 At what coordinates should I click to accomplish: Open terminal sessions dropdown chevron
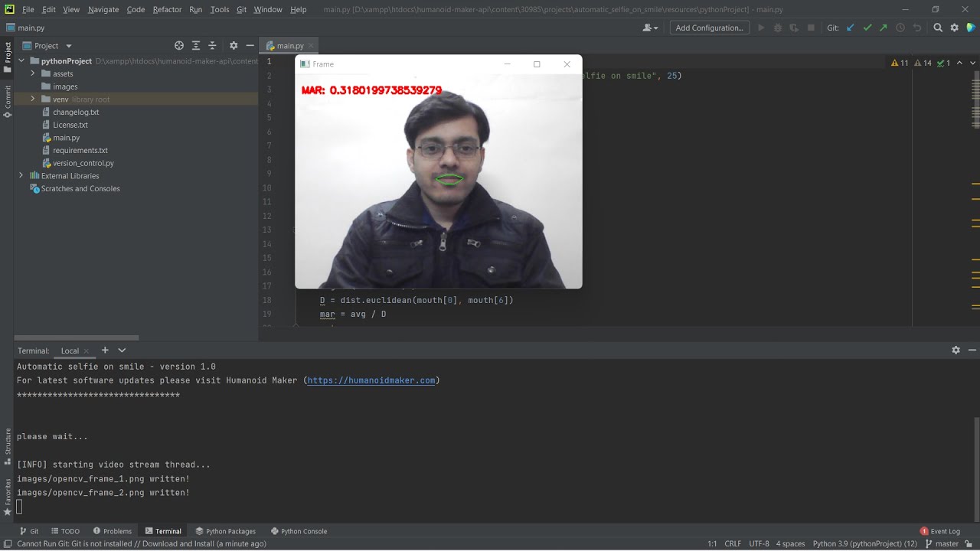[122, 350]
